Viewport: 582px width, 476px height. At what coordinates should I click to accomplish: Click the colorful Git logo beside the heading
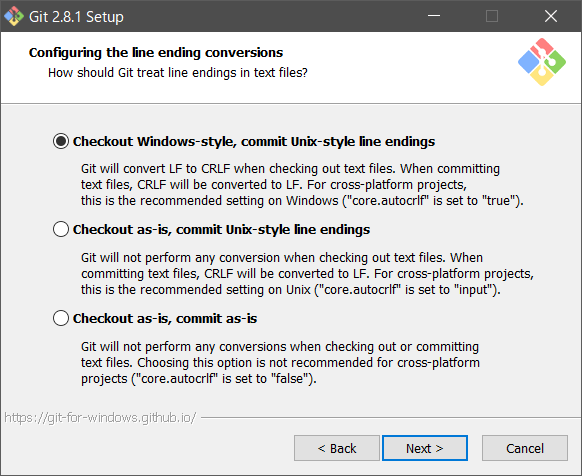click(x=542, y=62)
